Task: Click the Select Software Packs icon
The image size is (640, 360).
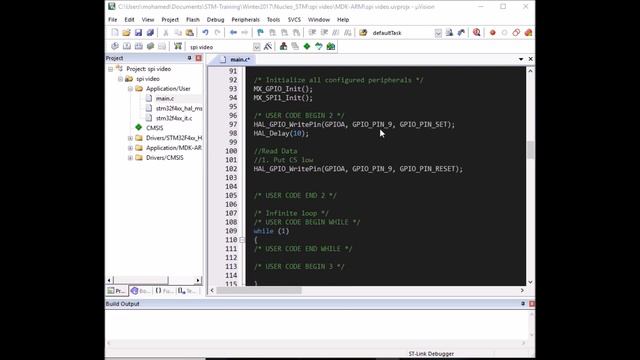Action: pos(319,47)
